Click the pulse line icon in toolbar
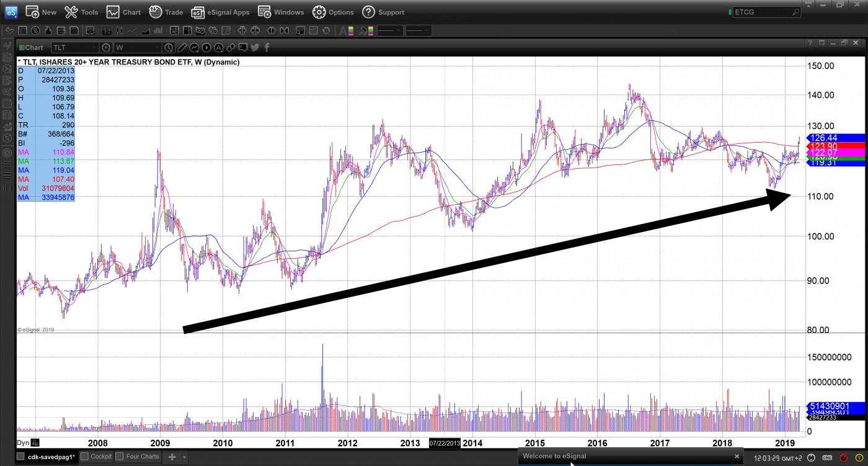This screenshot has width=868, height=466. [x=9, y=30]
